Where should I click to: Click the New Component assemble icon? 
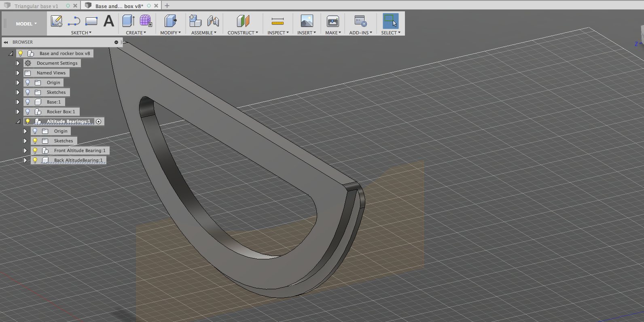click(195, 21)
